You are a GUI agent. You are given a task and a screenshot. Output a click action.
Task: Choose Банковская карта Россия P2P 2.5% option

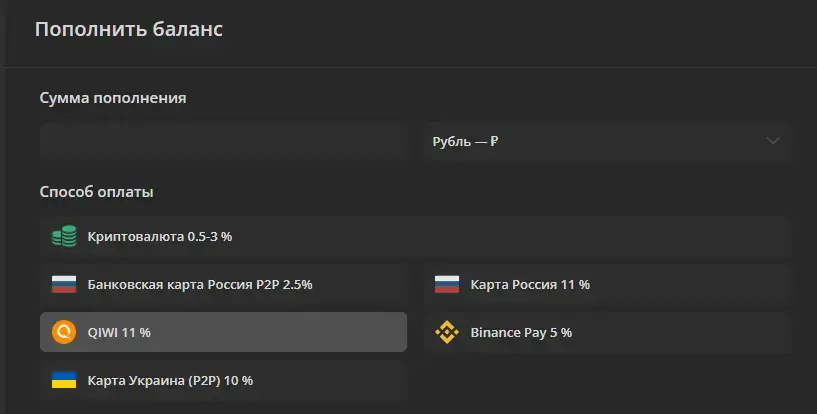[x=224, y=284]
